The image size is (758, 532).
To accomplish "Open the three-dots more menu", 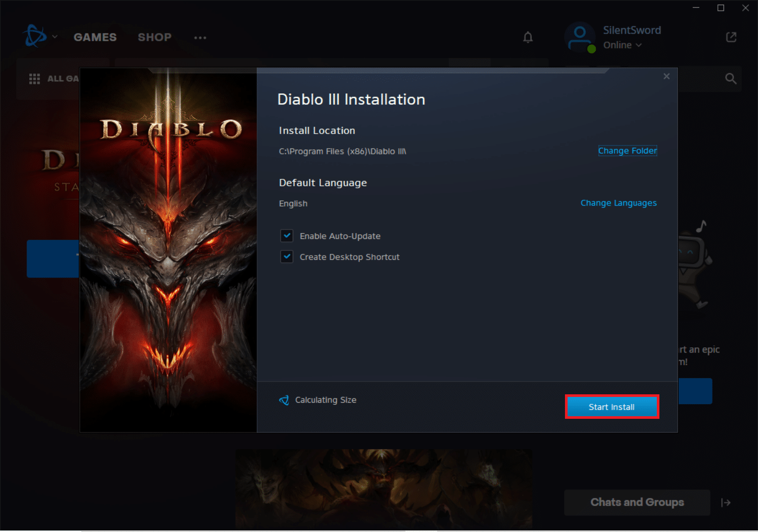I will (200, 38).
